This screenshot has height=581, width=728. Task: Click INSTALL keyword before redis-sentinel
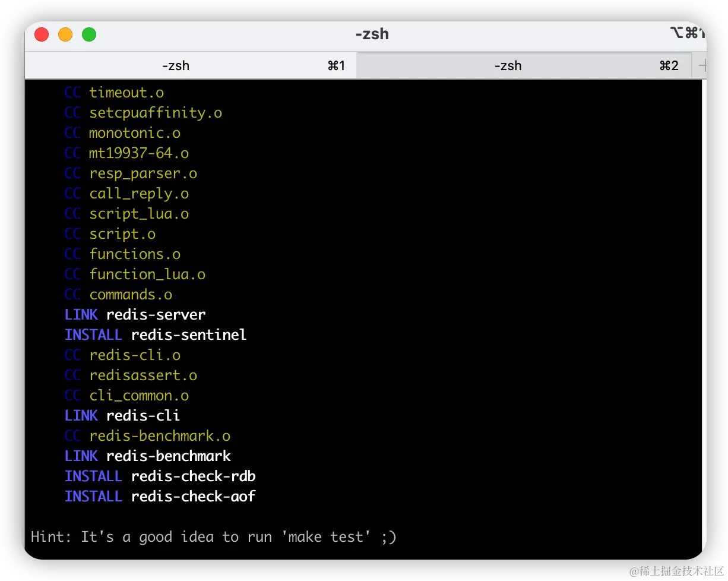click(93, 335)
